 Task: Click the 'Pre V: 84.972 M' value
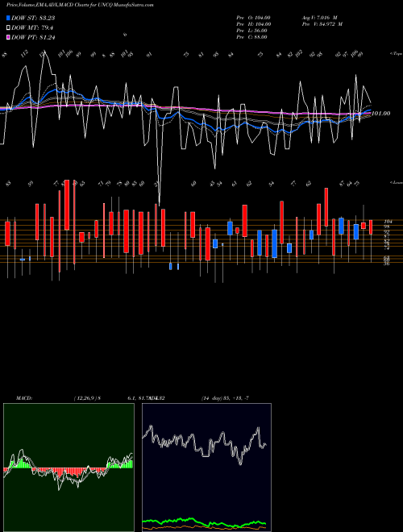coord(322,24)
